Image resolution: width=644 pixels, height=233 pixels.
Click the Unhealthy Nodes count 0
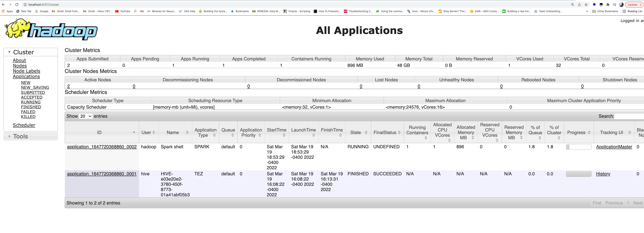click(x=419, y=86)
